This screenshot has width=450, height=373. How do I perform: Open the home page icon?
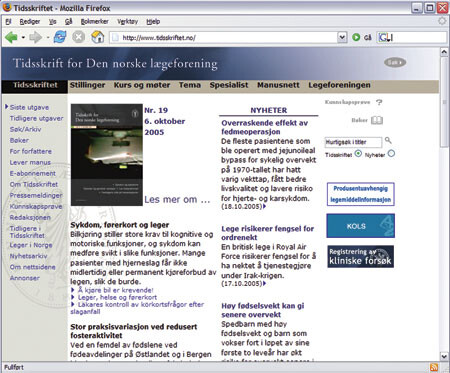click(x=98, y=37)
